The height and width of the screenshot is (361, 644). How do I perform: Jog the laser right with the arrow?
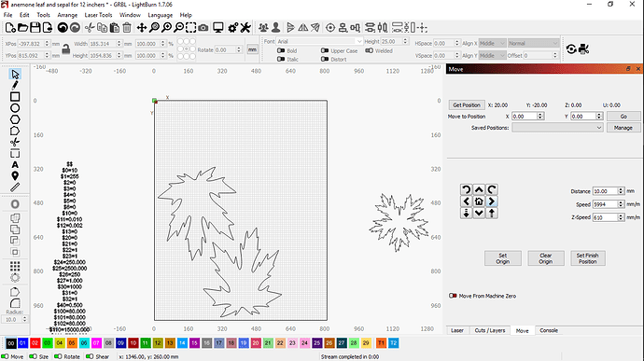pos(492,201)
